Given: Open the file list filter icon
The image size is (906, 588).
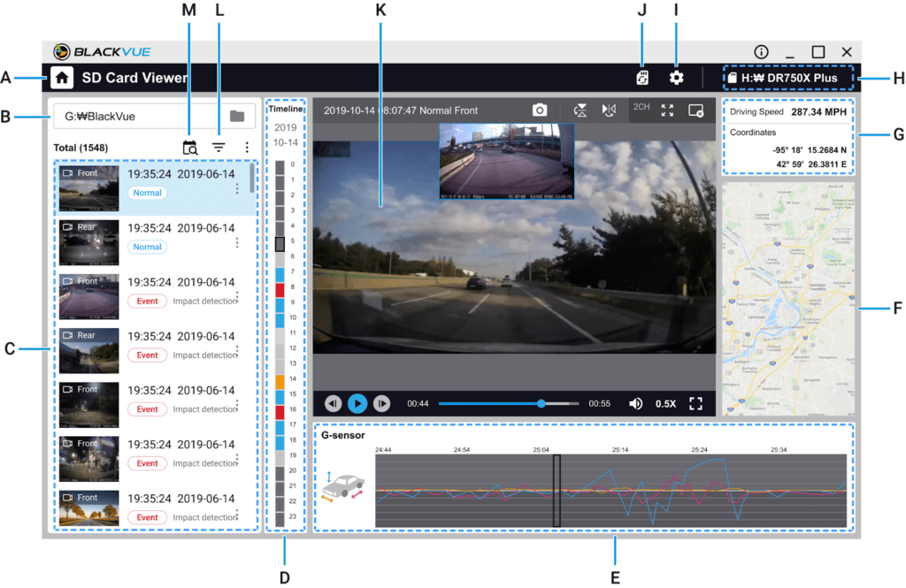Looking at the screenshot, I should [x=219, y=148].
